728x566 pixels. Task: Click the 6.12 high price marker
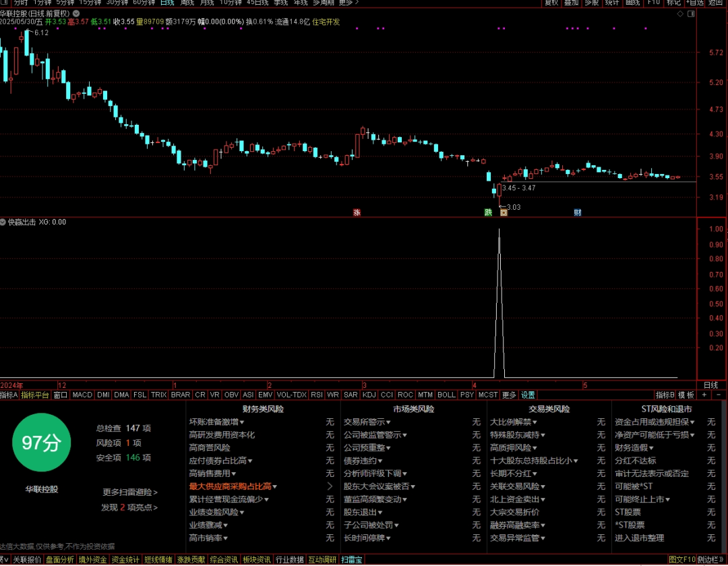41,32
